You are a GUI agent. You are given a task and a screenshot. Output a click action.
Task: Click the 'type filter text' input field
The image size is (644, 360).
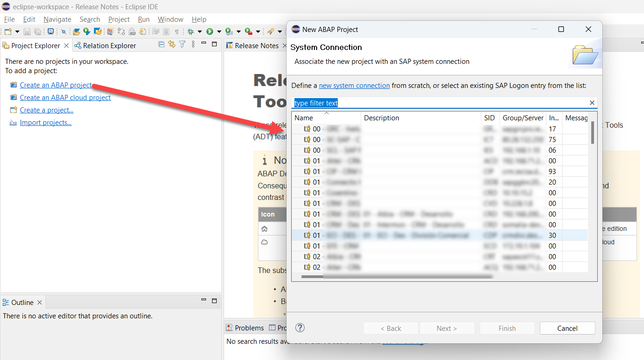440,103
